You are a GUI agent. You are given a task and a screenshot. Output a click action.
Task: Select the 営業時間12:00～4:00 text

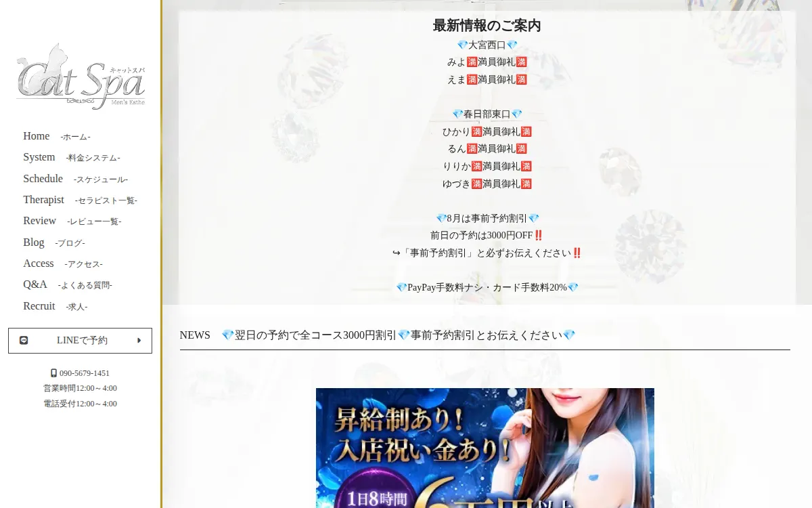point(80,388)
